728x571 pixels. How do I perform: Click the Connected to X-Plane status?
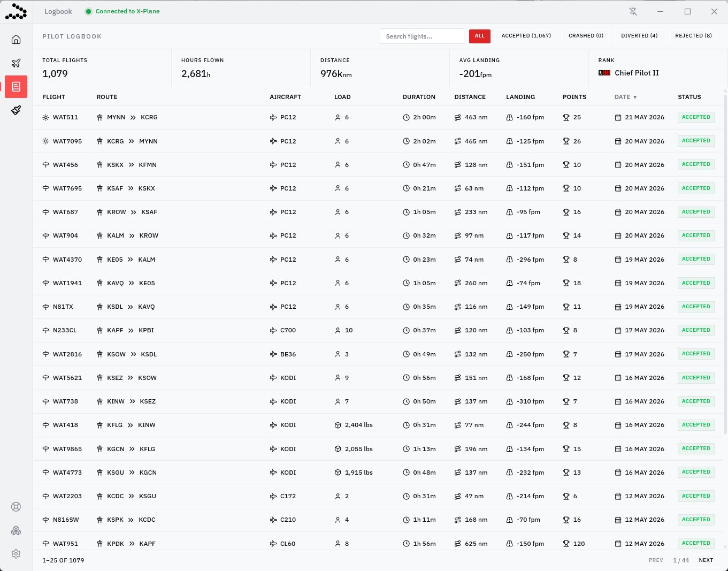click(x=122, y=11)
